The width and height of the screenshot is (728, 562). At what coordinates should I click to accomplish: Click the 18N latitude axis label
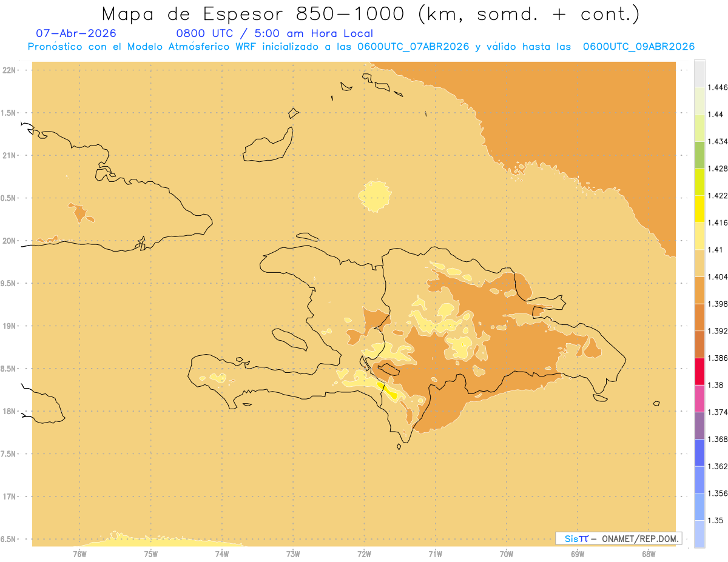[10, 411]
